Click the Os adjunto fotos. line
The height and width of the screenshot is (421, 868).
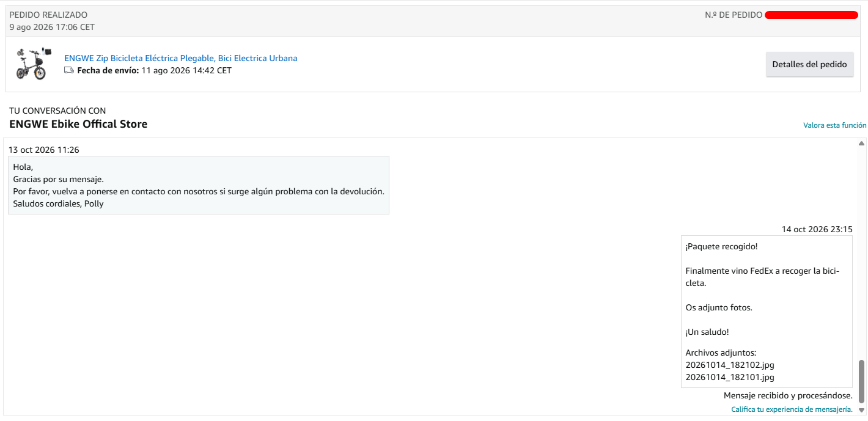719,307
